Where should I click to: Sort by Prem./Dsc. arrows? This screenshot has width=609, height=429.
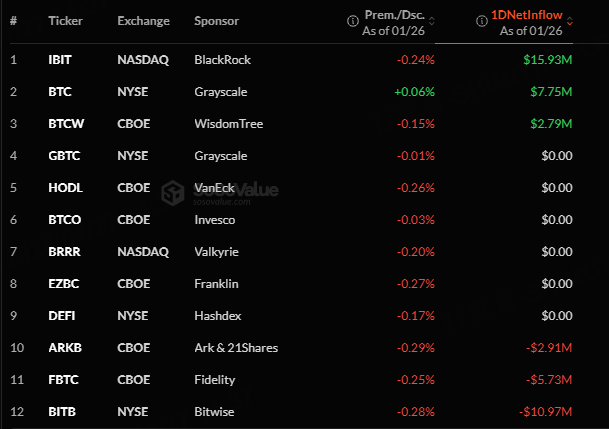[432, 21]
